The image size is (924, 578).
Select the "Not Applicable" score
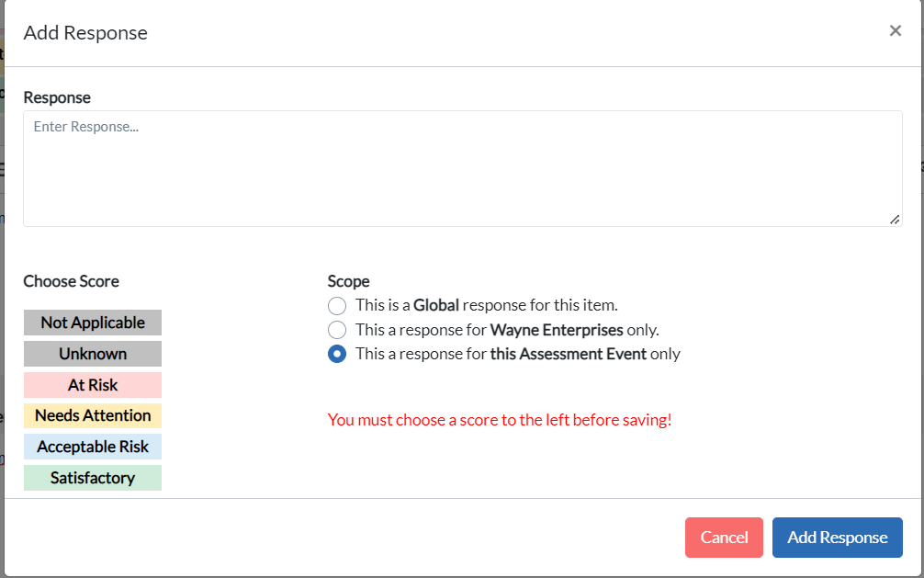click(x=92, y=323)
